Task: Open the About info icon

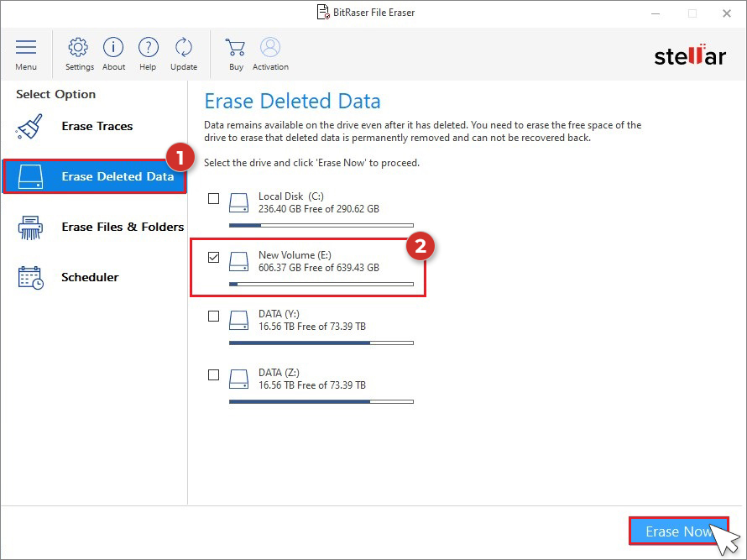Action: click(113, 49)
